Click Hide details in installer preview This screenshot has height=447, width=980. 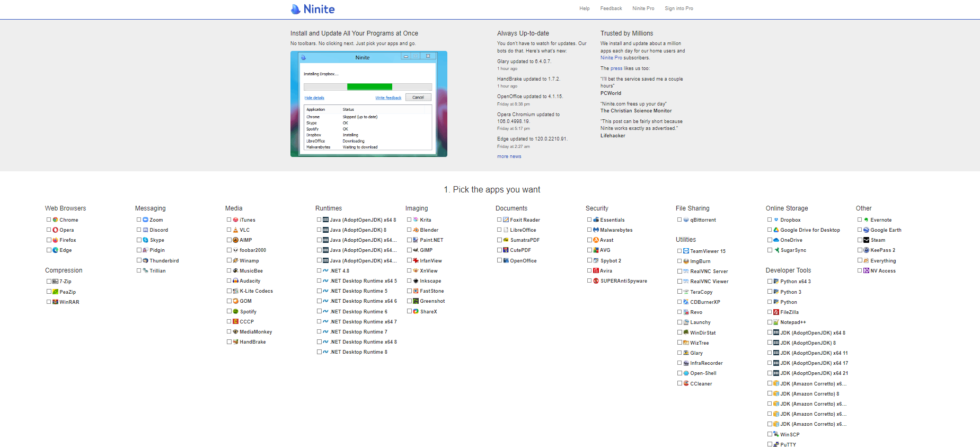tap(314, 98)
